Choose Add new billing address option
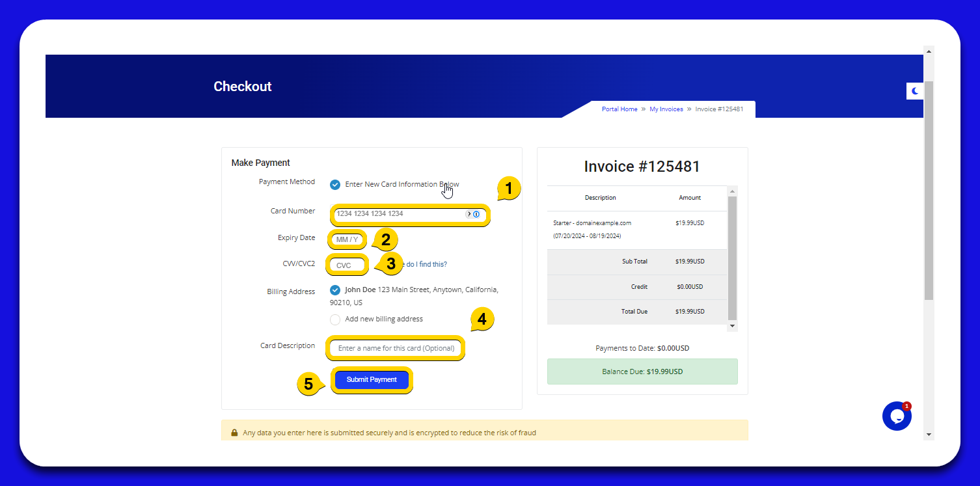The width and height of the screenshot is (980, 486). pyautogui.click(x=335, y=319)
